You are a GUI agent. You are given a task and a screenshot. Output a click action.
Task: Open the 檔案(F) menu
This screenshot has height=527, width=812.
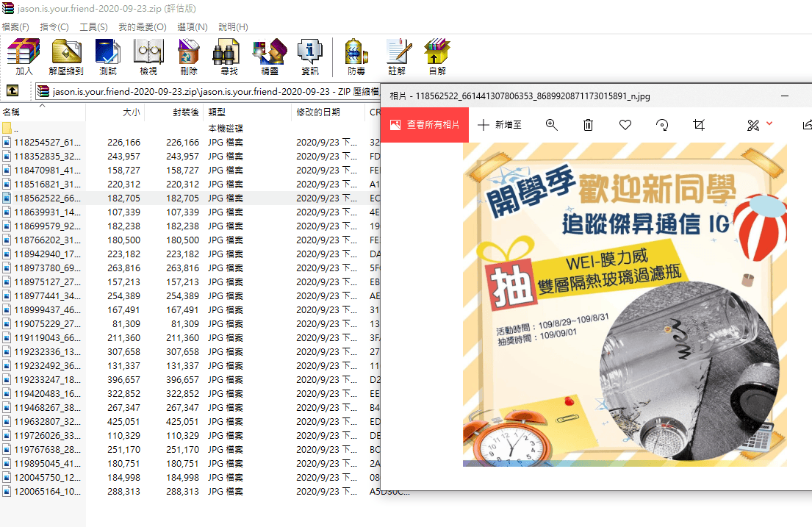(15, 27)
